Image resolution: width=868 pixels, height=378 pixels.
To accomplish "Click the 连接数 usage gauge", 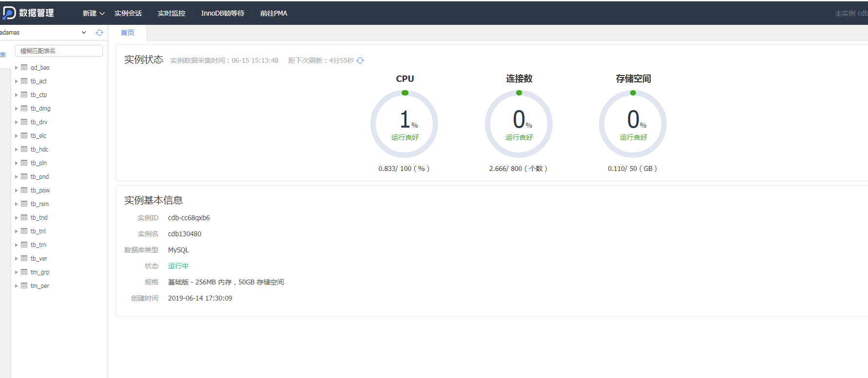I will [x=519, y=124].
